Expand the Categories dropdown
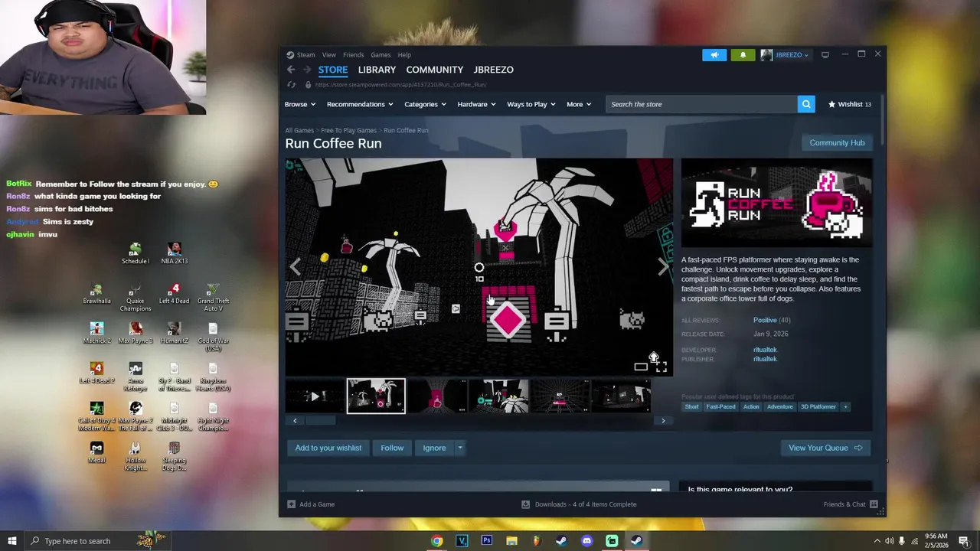 pos(425,104)
